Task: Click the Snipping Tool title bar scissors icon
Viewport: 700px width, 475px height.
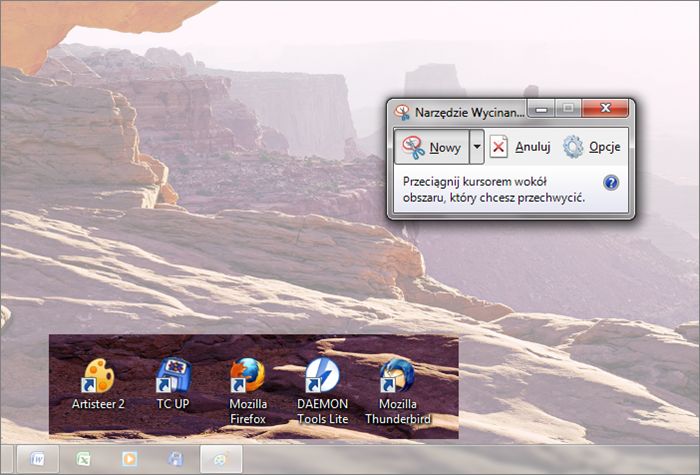Action: pyautogui.click(x=402, y=112)
